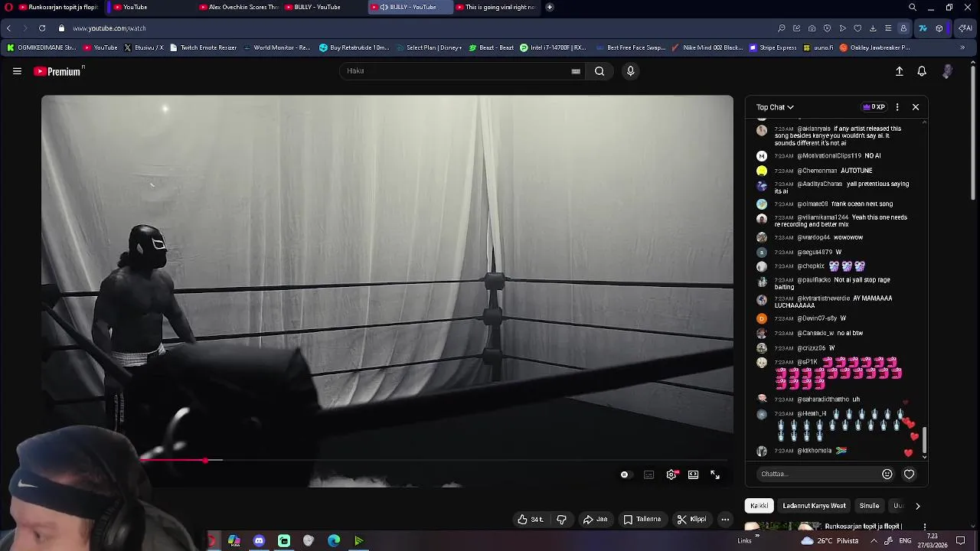Open YouTube notifications bell
The image size is (980, 551).
(x=922, y=71)
